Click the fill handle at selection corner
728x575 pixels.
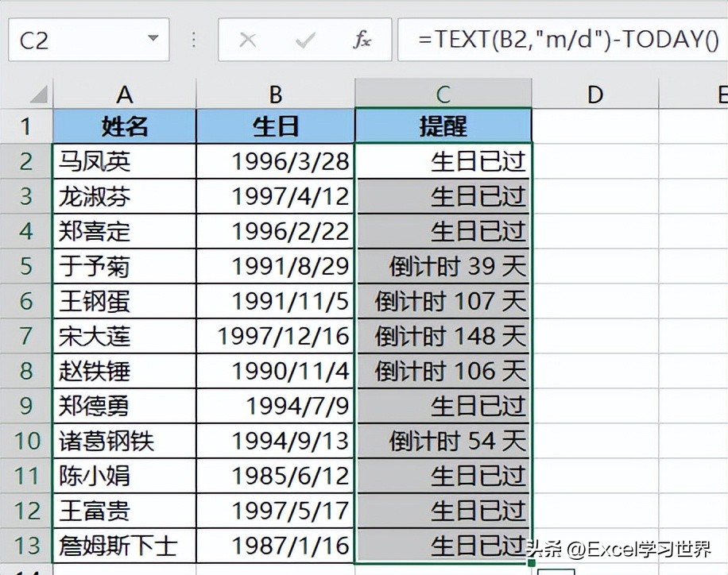(x=532, y=563)
